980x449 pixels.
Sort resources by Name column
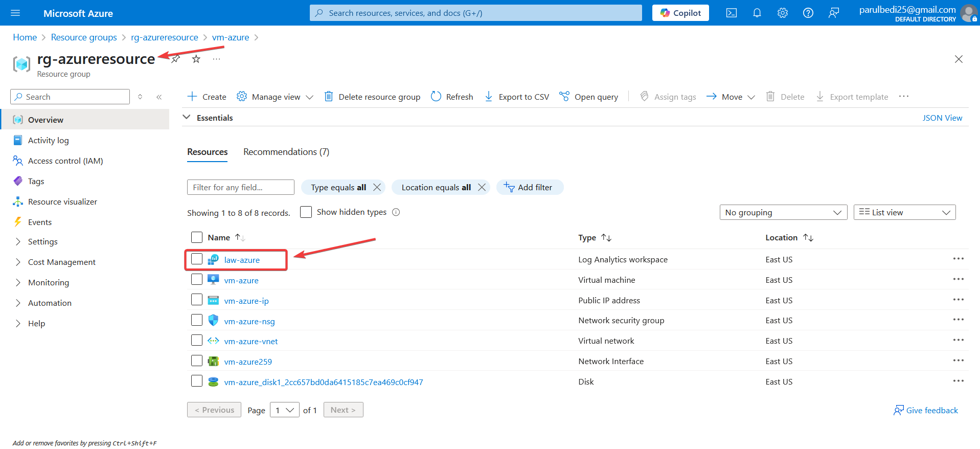(226, 237)
